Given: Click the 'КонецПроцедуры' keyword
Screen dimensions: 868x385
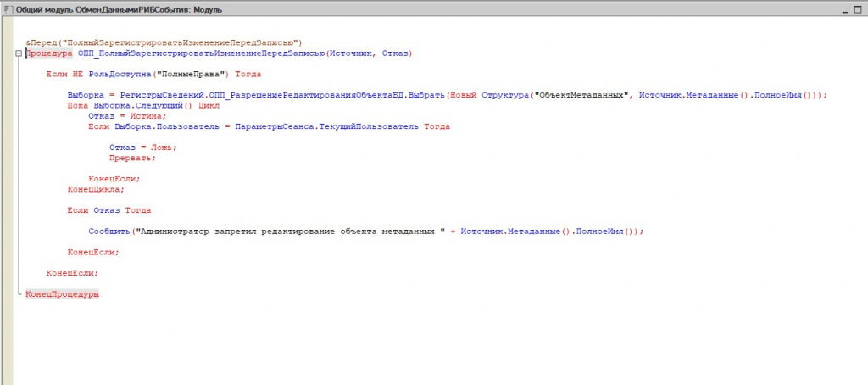Looking at the screenshot, I should click(x=62, y=294).
